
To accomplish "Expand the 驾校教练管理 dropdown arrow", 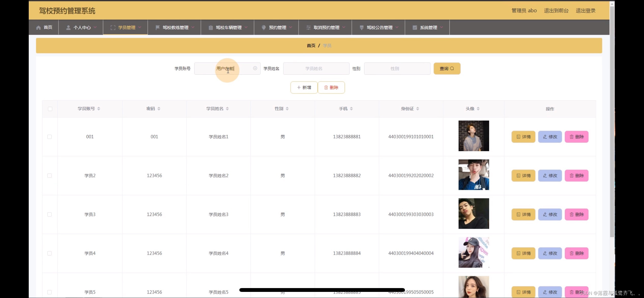I will 193,27.
